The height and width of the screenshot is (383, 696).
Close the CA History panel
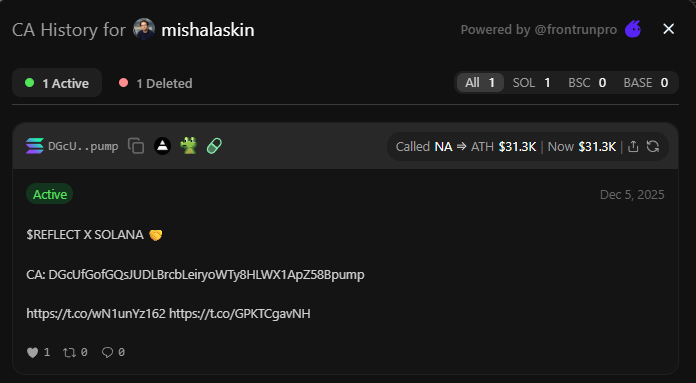[668, 29]
